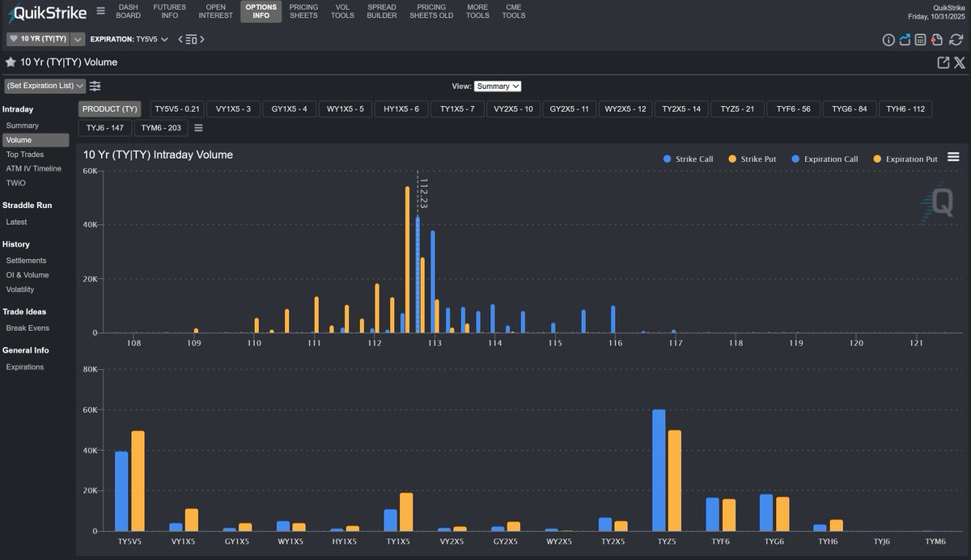This screenshot has height=560, width=971.
Task: Expand the EXPIRATION: TY5V5 dropdown
Action: tap(164, 38)
